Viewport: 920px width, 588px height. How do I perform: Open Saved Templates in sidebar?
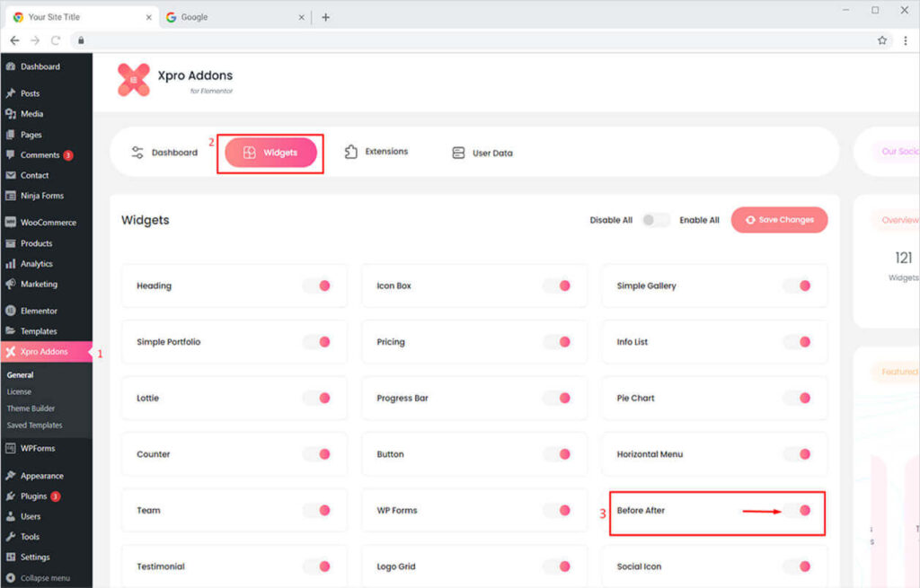click(34, 426)
